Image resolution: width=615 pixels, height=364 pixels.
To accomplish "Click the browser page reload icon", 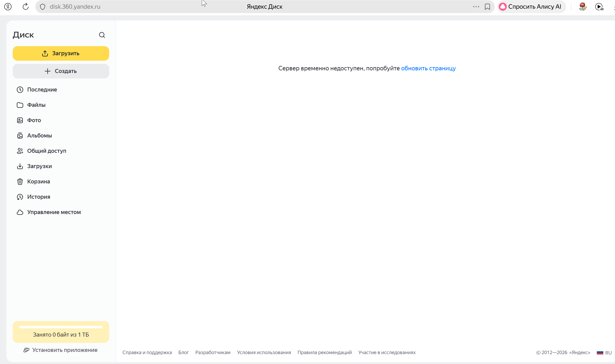I will click(26, 7).
